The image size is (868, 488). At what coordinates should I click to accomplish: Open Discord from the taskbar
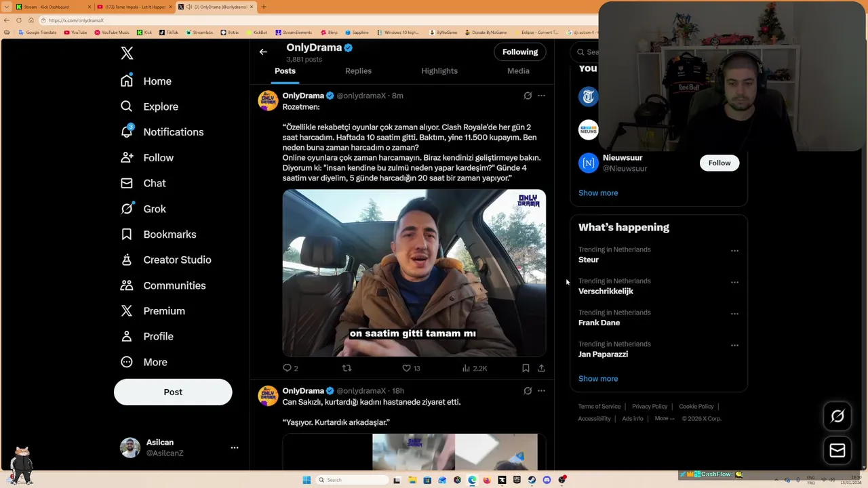point(547,480)
